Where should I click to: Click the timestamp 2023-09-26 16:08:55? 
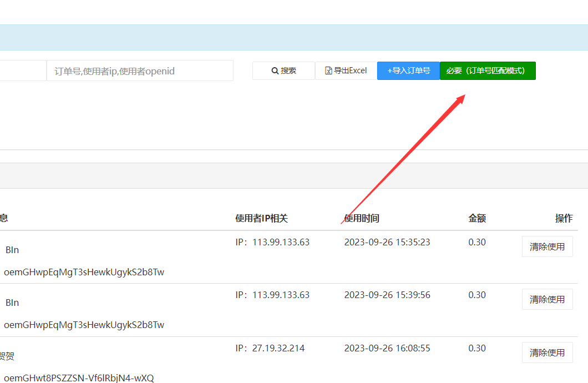pyautogui.click(x=387, y=349)
